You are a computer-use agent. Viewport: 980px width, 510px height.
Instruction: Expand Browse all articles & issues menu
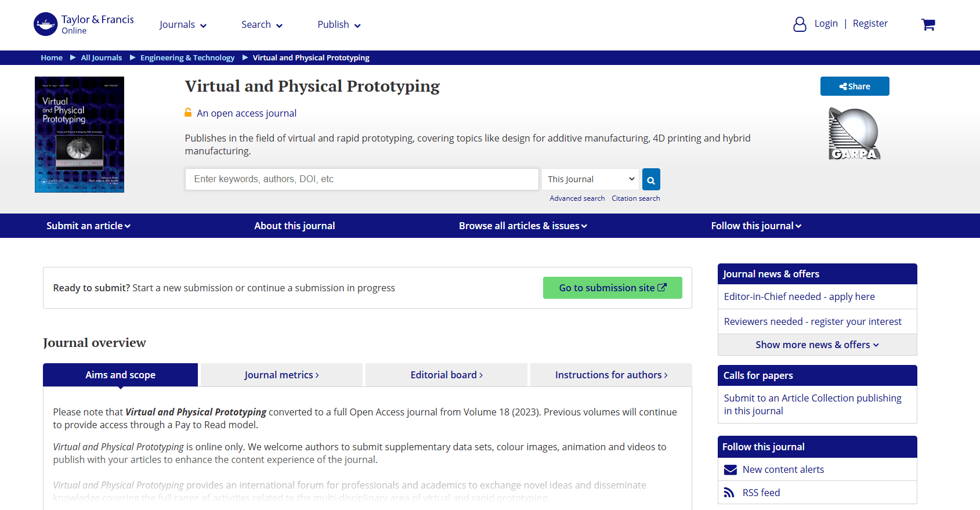[x=523, y=226]
